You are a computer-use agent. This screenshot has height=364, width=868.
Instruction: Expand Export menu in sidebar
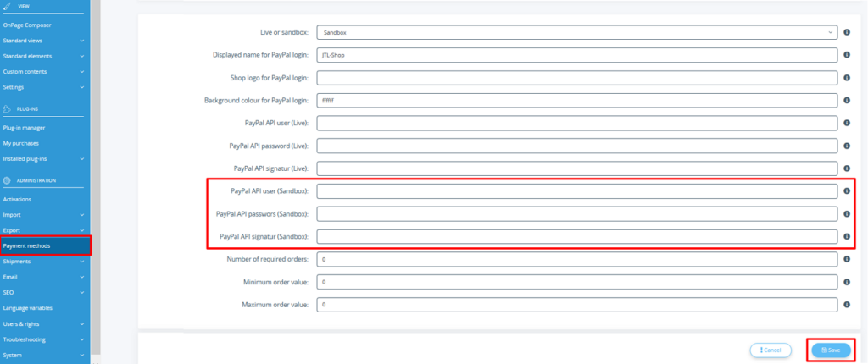pyautogui.click(x=82, y=230)
